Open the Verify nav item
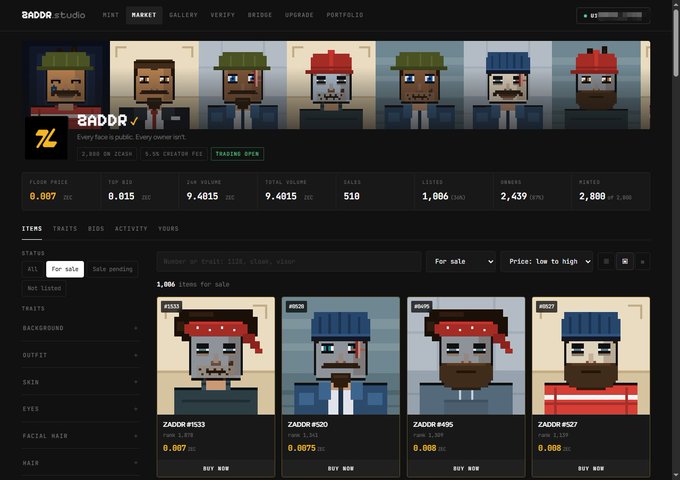Image resolution: width=680 pixels, height=480 pixels. coord(222,15)
